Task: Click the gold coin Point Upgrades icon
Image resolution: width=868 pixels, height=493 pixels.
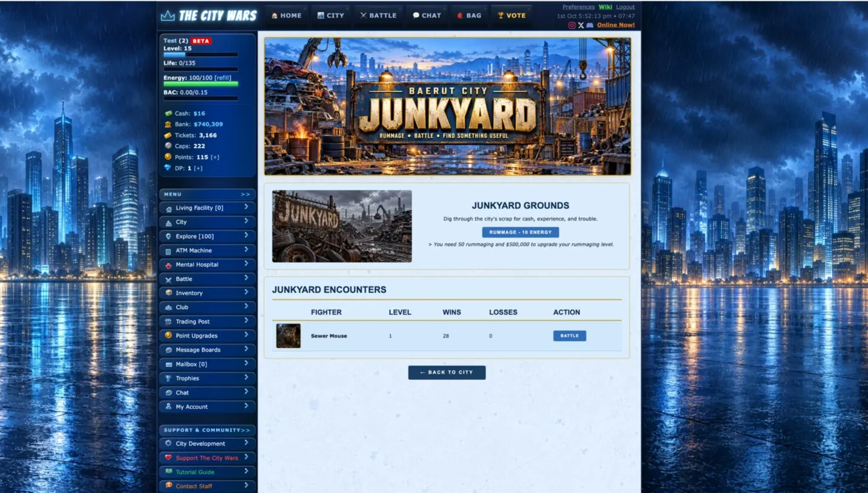Action: coord(168,336)
